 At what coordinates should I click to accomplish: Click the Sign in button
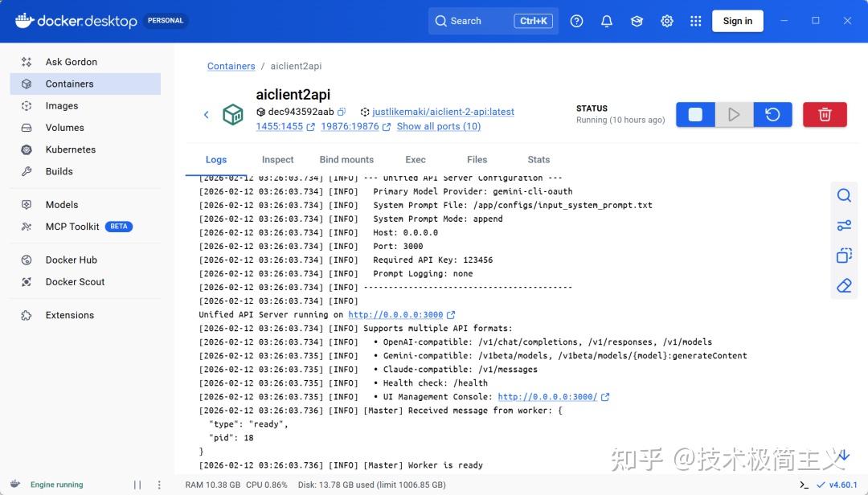pyautogui.click(x=737, y=22)
